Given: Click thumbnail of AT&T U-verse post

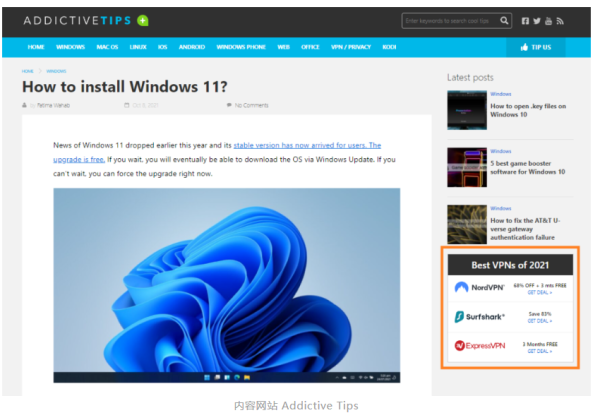Looking at the screenshot, I should click(467, 224).
